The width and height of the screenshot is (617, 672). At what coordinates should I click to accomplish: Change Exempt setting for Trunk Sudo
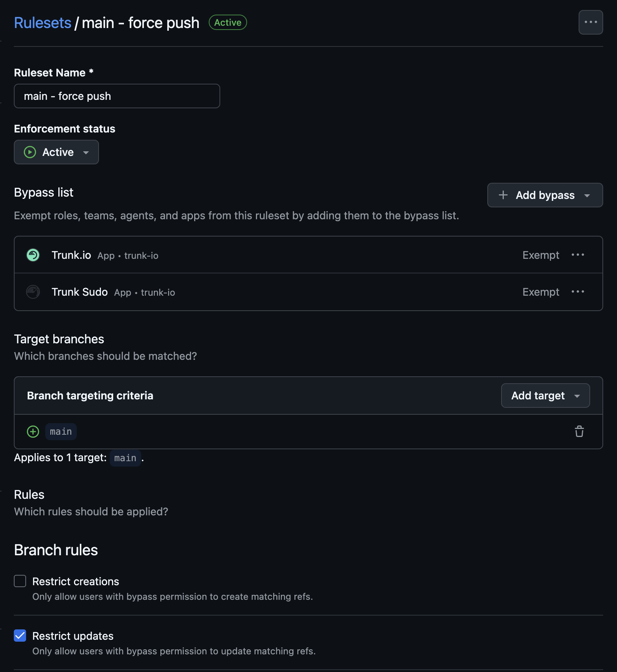541,292
